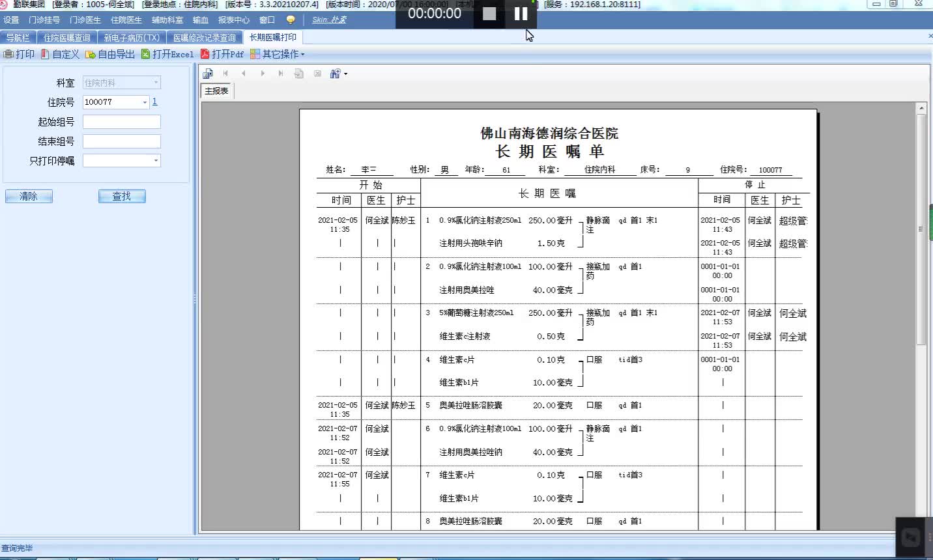Click the 起始组号 input field
Image resolution: width=933 pixels, height=560 pixels.
point(122,122)
